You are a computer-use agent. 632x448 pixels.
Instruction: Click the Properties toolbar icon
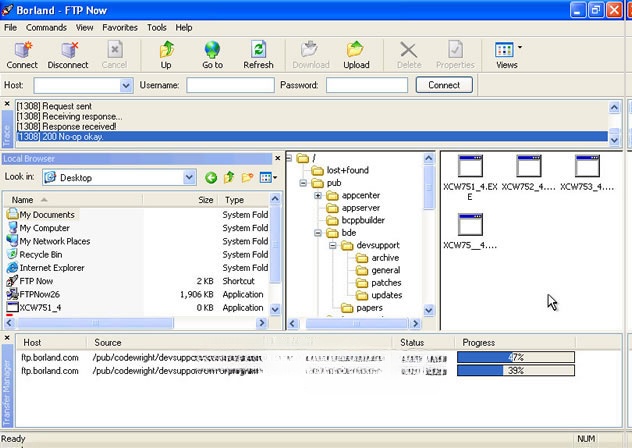[455, 55]
